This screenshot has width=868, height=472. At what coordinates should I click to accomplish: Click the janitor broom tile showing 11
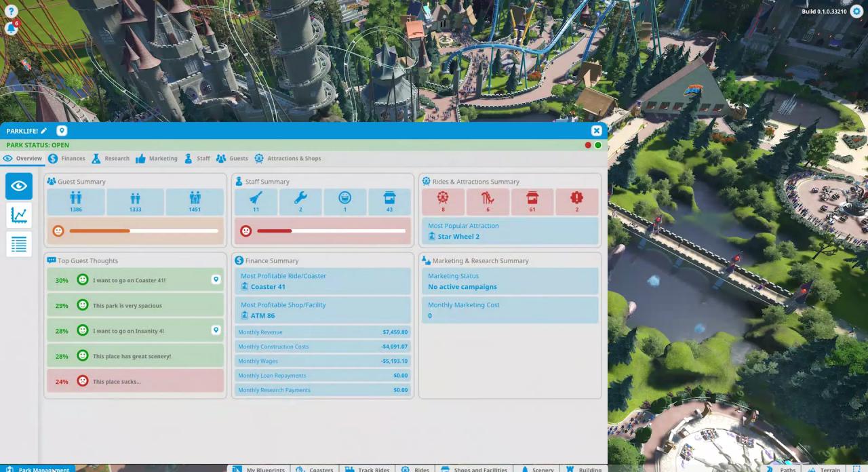point(256,202)
